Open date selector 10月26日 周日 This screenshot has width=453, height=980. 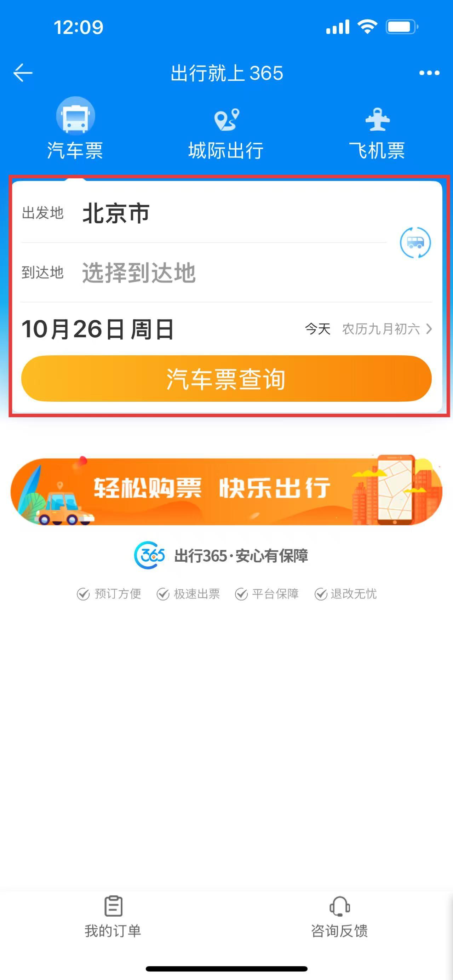click(98, 329)
